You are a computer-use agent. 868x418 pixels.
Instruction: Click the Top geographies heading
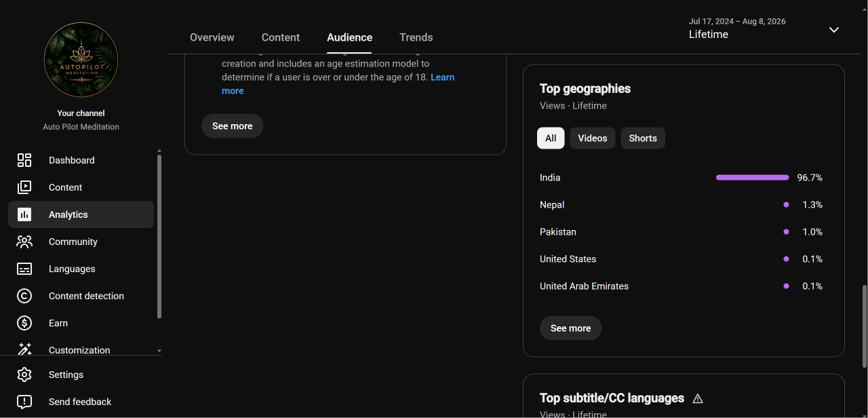(585, 89)
